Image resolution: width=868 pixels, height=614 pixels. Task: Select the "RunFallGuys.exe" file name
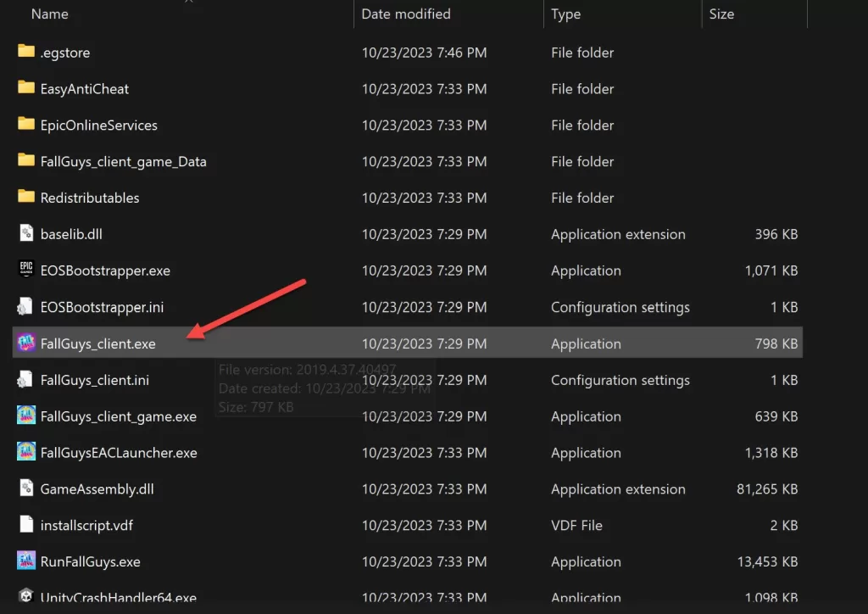[x=90, y=562]
